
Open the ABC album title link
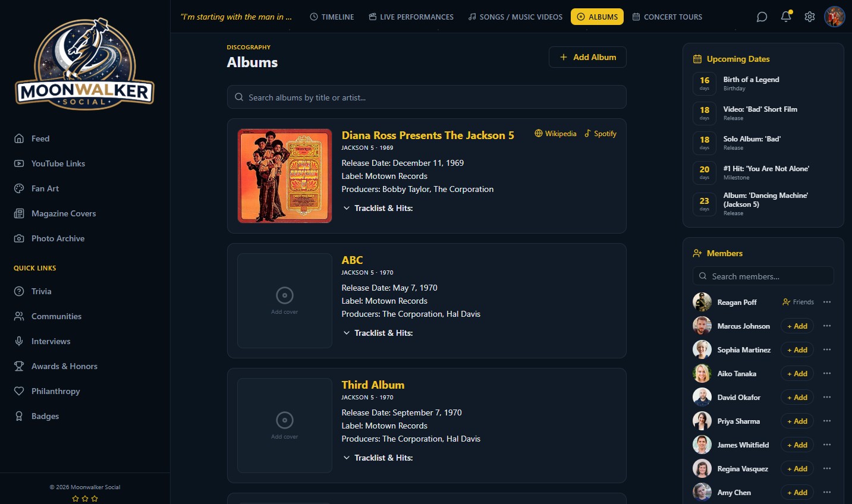pos(352,260)
